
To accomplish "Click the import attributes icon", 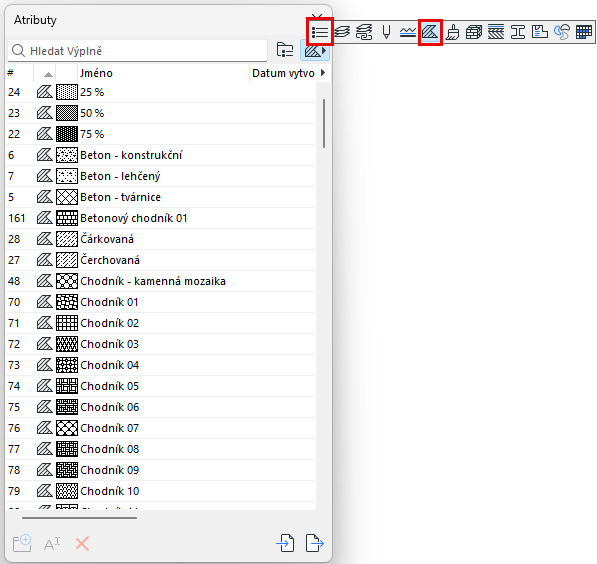I will tap(285, 543).
